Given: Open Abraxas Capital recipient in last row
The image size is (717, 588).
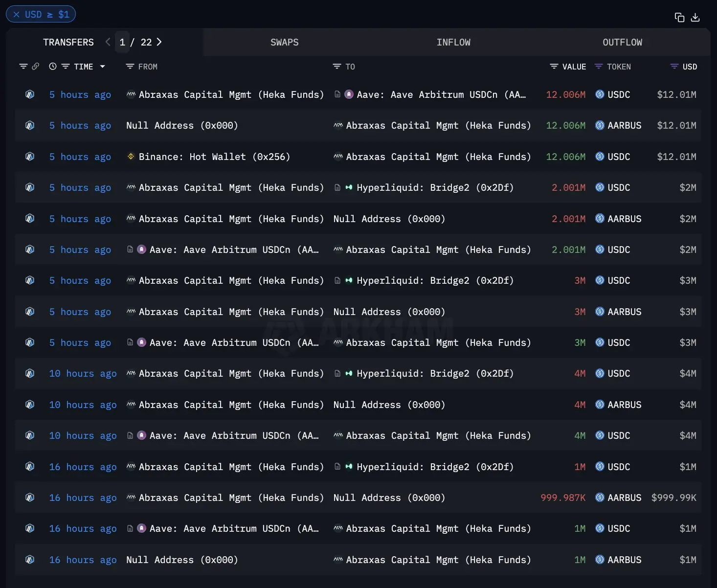Looking at the screenshot, I should 438,560.
